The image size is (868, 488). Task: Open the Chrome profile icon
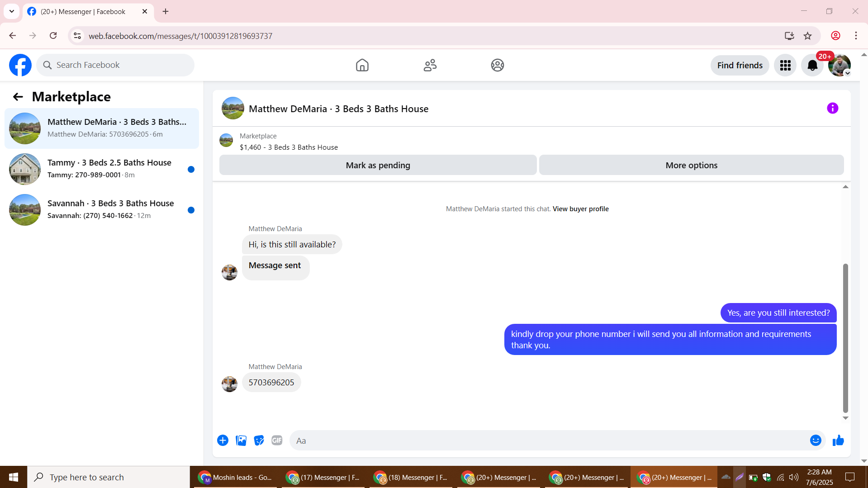(x=835, y=36)
